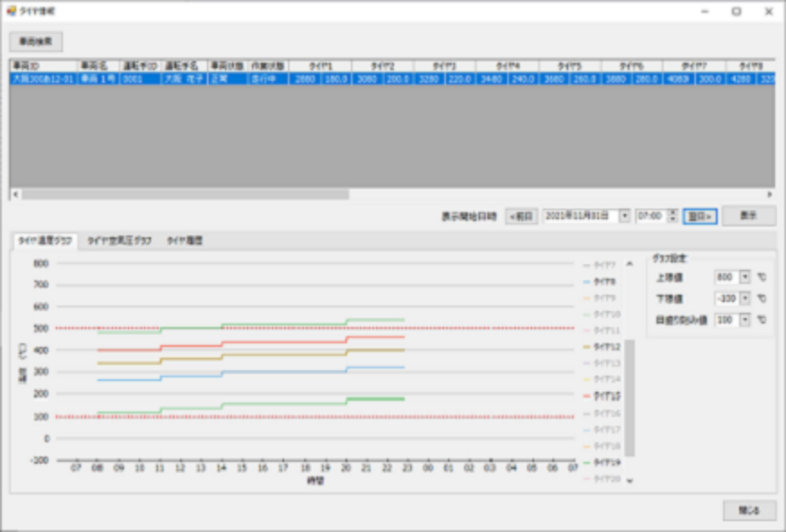Switch to the タイヤ温度グラフ tab
786x532 pixels.
pos(45,241)
